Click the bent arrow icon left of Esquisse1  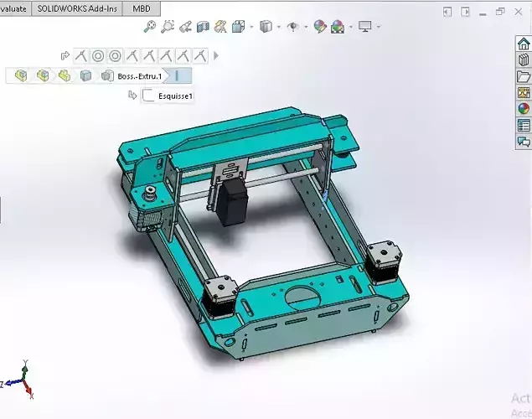pyautogui.click(x=132, y=96)
